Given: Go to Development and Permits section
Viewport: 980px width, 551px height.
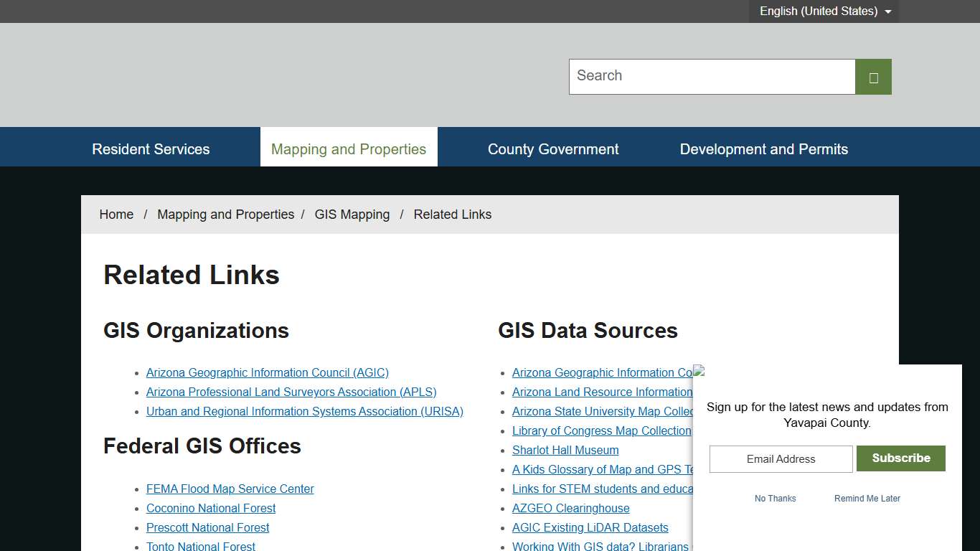Looking at the screenshot, I should pos(763,149).
